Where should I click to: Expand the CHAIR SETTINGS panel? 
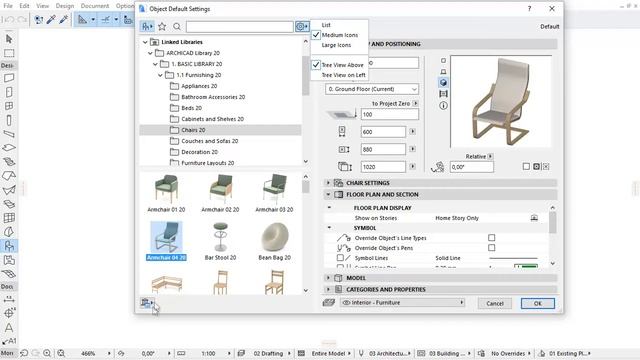(x=328, y=183)
